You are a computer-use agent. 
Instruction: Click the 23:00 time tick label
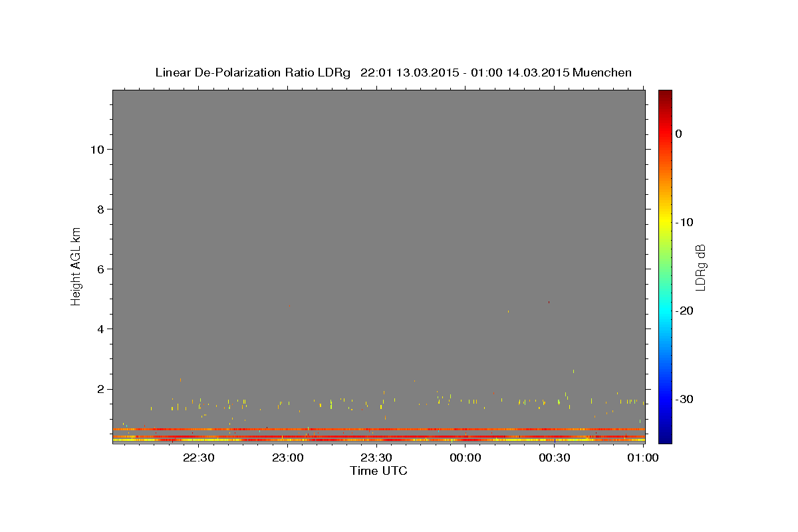(287, 458)
